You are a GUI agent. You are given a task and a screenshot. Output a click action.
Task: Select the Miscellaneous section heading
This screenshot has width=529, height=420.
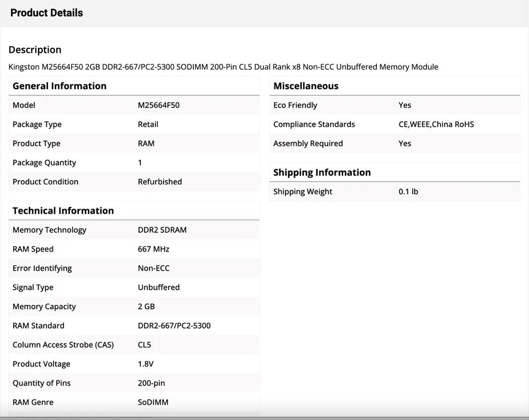[x=306, y=86]
